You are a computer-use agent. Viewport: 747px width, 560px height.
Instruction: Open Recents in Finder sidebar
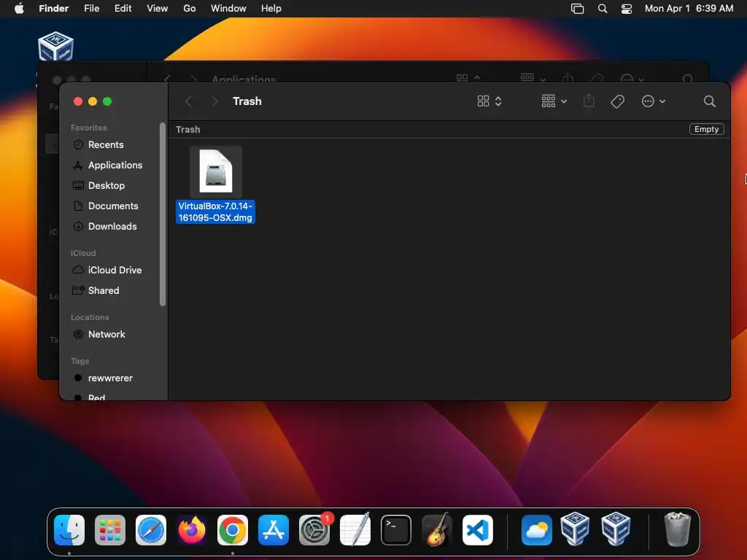pos(105,145)
